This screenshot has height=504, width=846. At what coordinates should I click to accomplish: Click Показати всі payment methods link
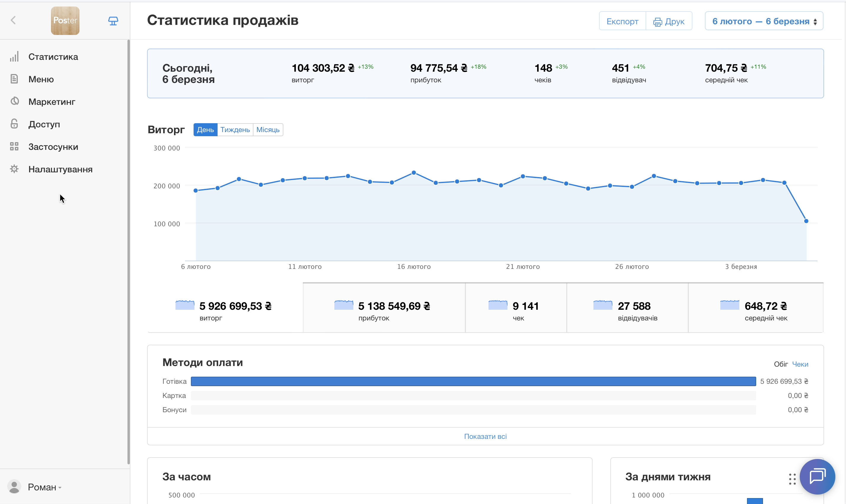coord(485,436)
